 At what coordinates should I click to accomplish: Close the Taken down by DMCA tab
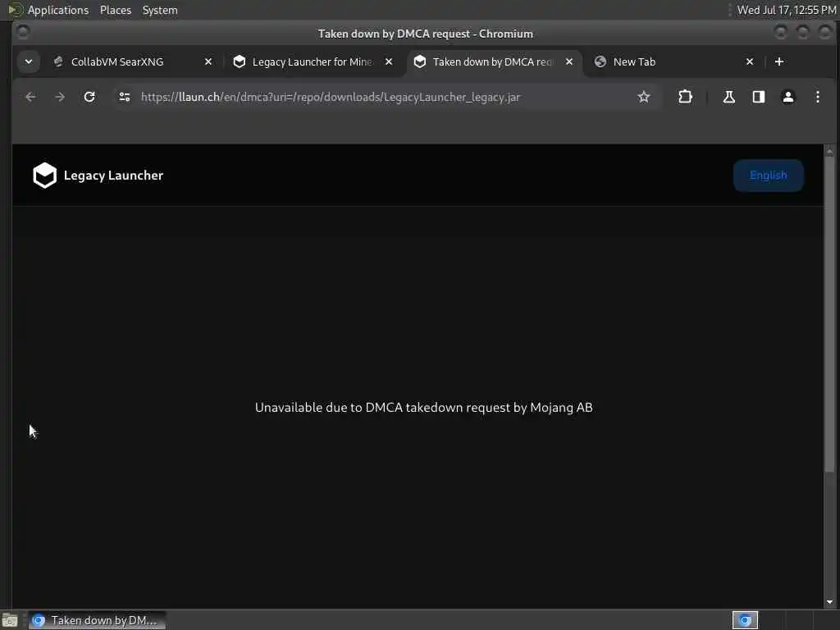coord(569,62)
